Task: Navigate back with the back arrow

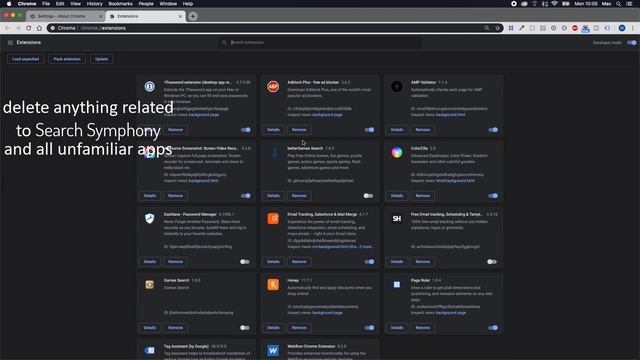Action: 7,28
